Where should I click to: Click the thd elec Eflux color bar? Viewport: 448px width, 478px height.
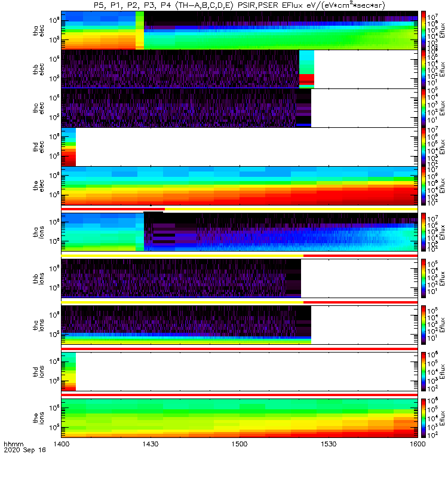coord(424,146)
